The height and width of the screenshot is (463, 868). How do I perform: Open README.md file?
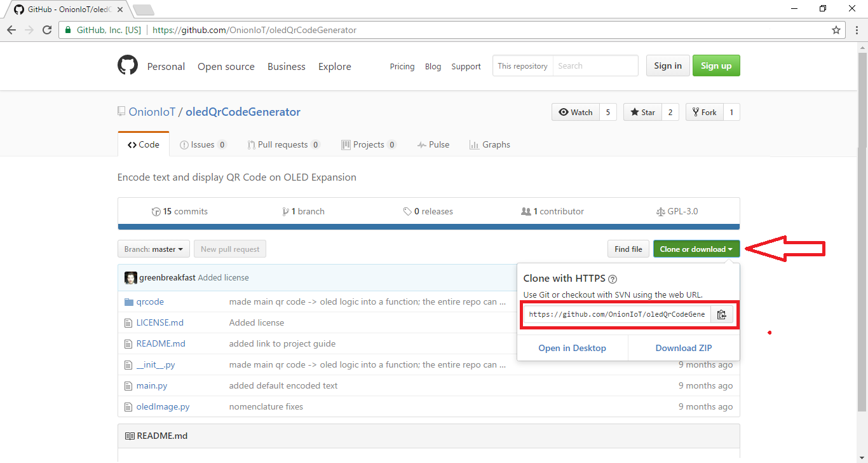(161, 343)
